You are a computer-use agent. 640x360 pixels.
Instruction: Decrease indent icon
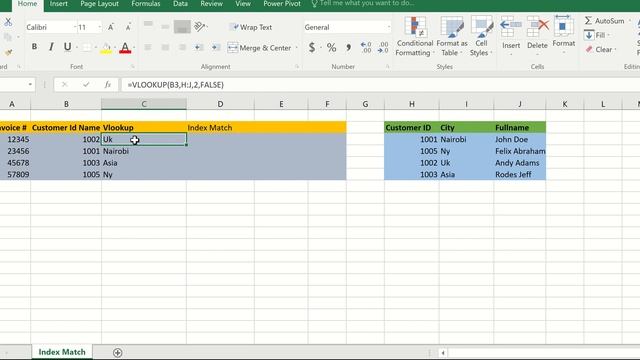199,48
